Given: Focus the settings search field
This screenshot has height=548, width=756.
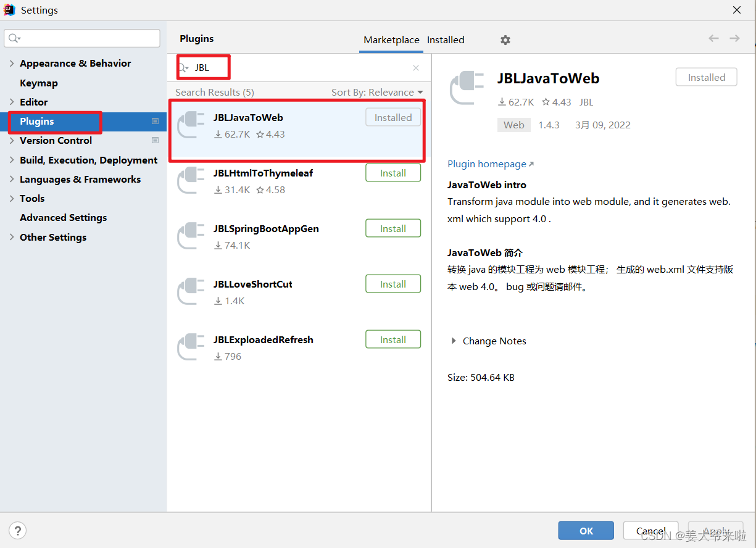Looking at the screenshot, I should tap(82, 38).
